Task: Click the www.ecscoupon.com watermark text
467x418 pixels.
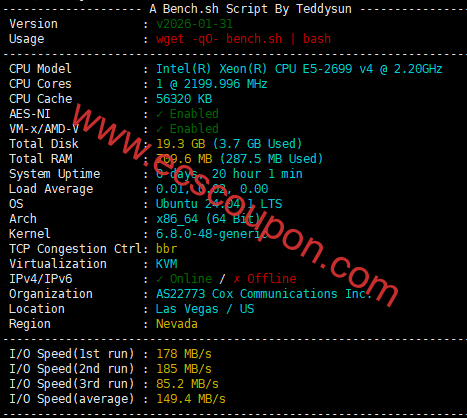Action: (x=235, y=205)
